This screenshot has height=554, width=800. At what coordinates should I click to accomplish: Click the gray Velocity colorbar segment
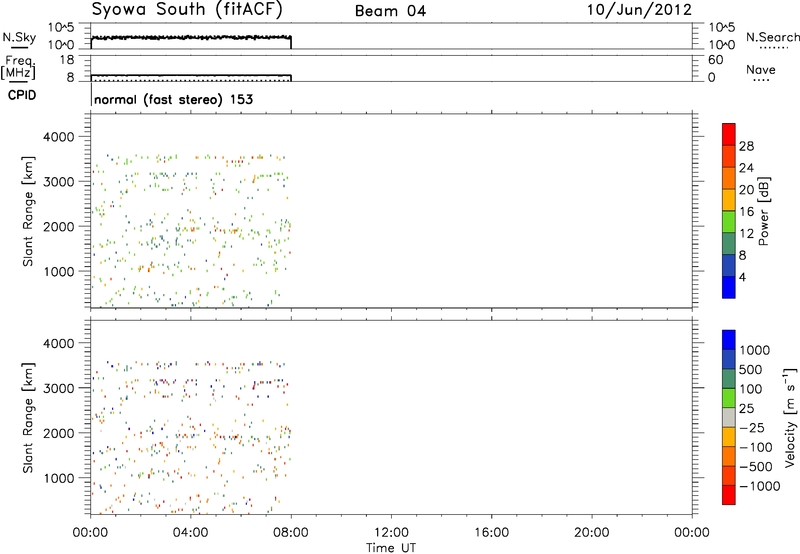coord(729,418)
